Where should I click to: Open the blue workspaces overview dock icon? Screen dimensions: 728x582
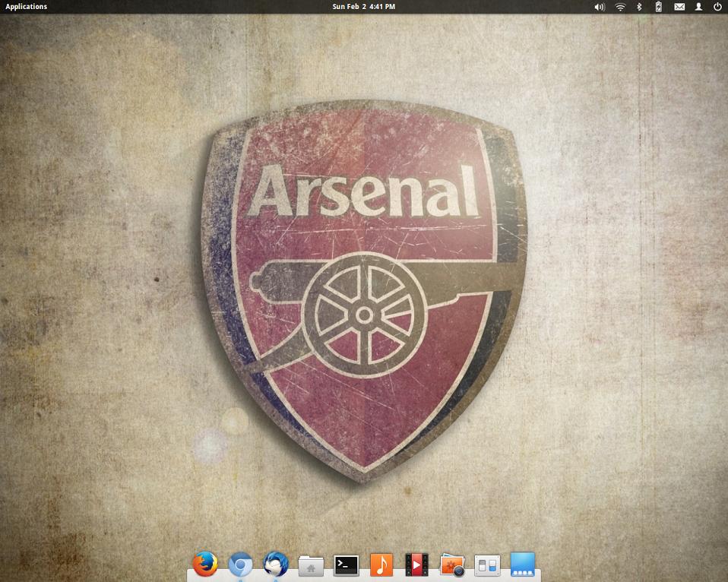pos(523,565)
